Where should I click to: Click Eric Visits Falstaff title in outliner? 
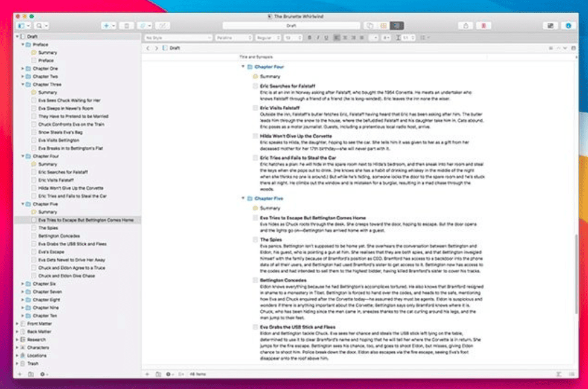(280, 108)
